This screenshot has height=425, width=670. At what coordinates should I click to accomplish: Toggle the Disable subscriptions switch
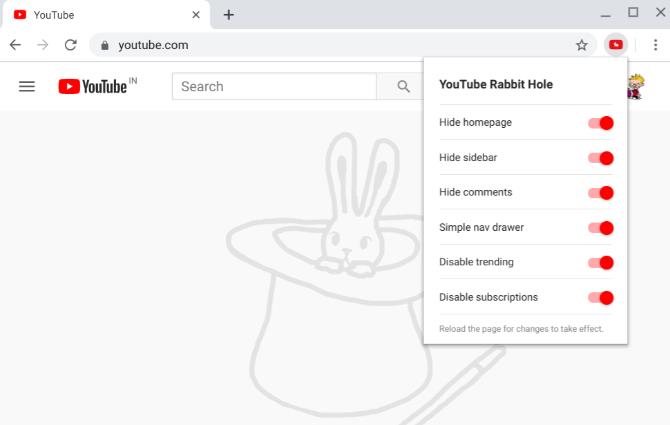pos(600,298)
